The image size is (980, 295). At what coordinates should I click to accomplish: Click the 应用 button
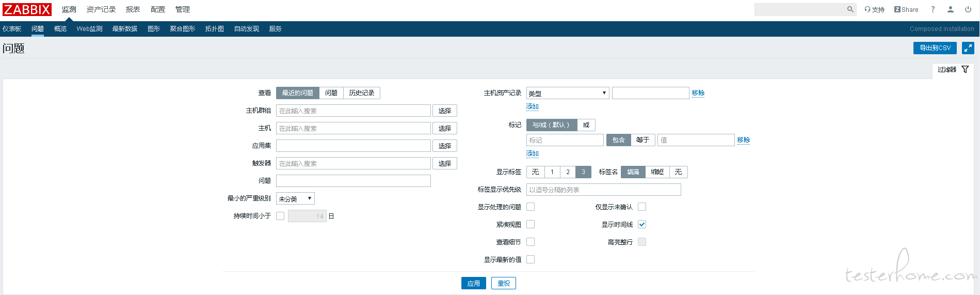point(473,283)
